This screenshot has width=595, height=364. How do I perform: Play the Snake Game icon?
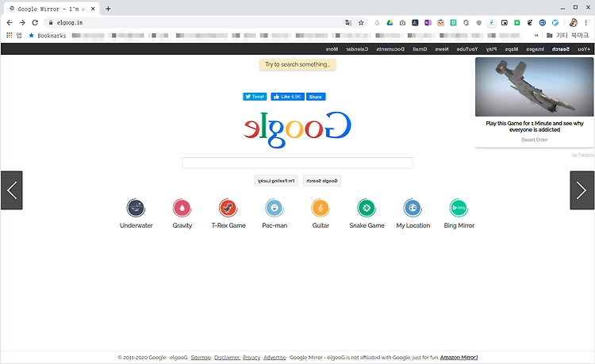click(x=367, y=208)
